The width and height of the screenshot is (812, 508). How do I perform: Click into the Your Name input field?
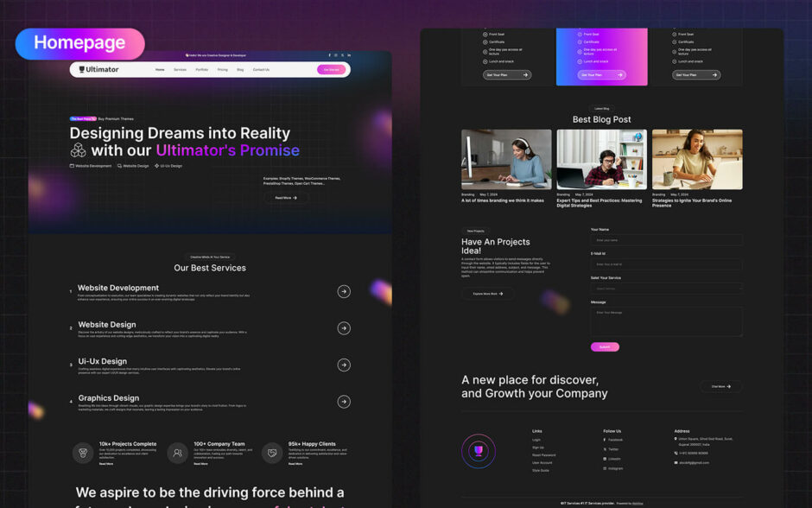666,240
